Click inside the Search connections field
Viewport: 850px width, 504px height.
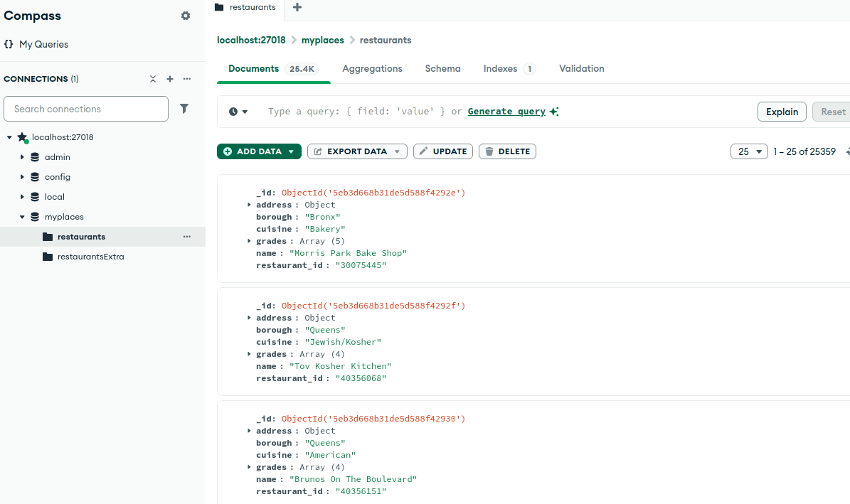coord(85,108)
